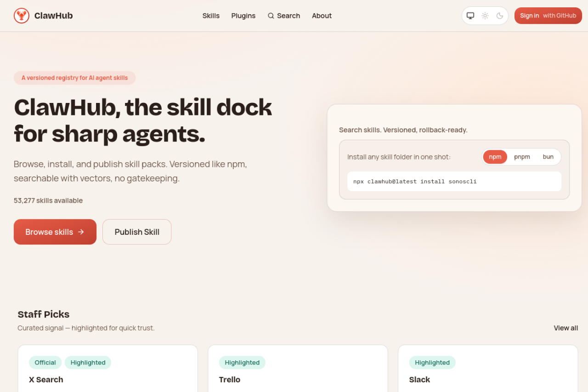
Task: Open the X Search skill card
Action: click(x=46, y=380)
